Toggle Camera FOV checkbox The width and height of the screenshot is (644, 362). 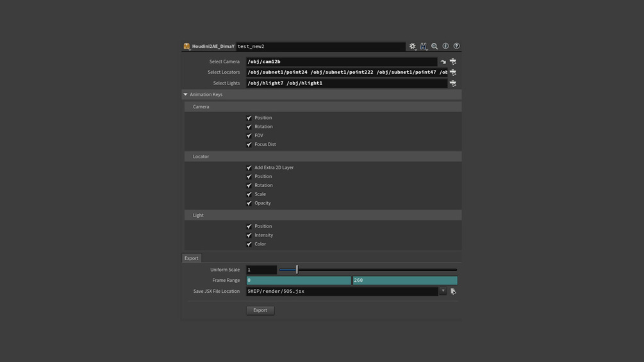(x=249, y=135)
